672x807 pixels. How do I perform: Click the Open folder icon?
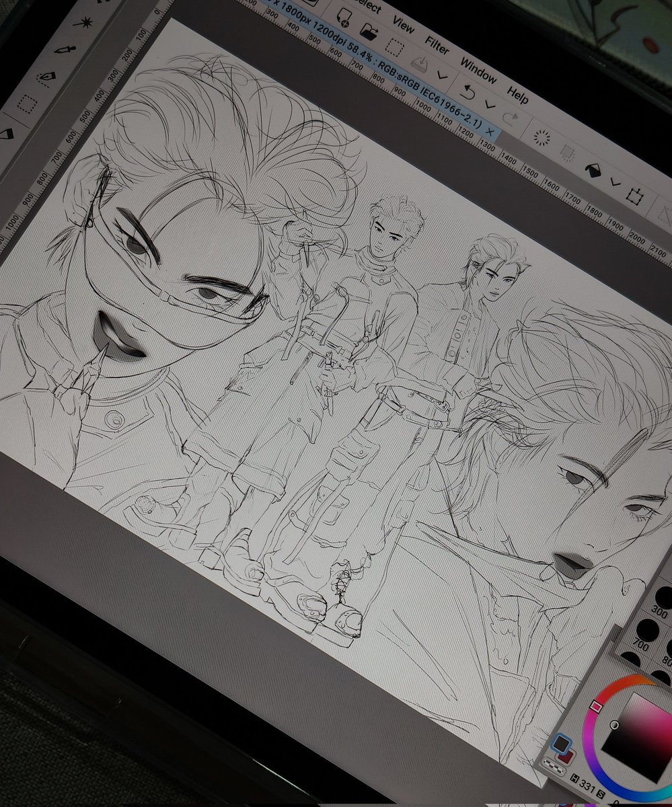pos(369,30)
